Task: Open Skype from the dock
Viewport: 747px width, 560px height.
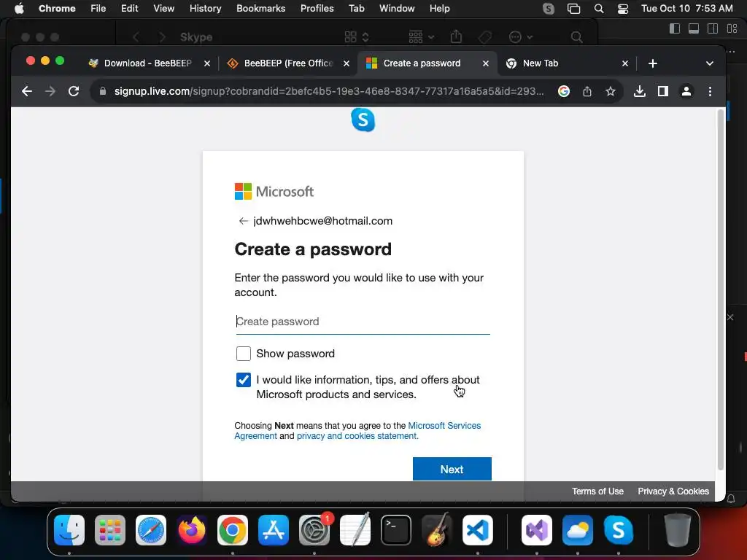Action: click(x=619, y=530)
